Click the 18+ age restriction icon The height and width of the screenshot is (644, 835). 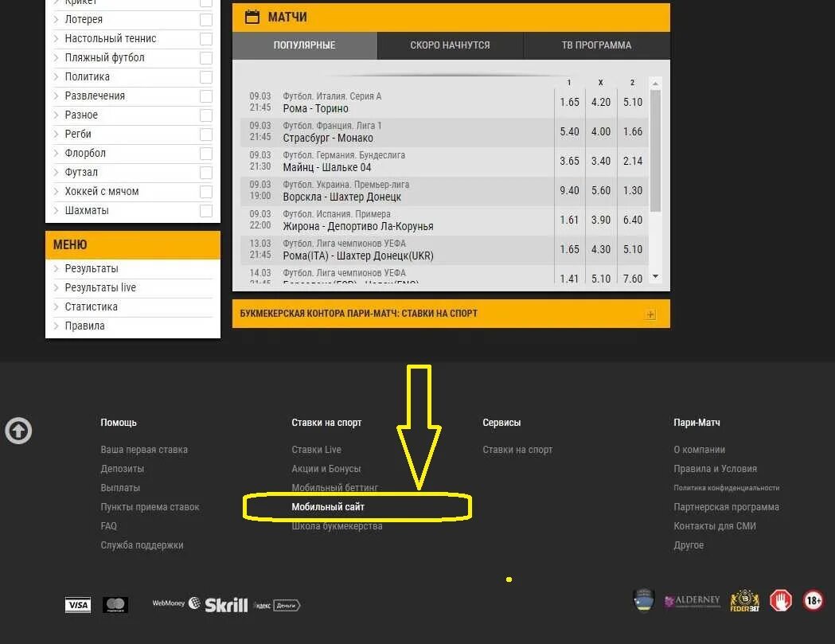(814, 601)
